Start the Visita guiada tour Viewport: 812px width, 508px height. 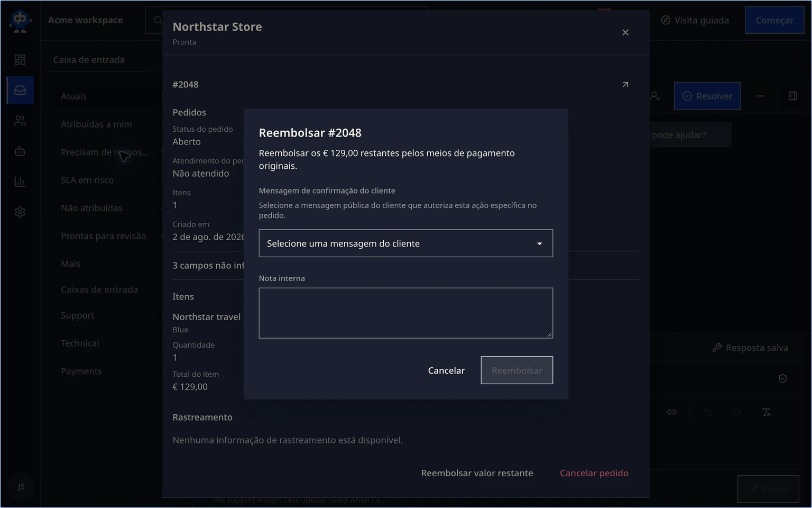pyautogui.click(x=695, y=20)
